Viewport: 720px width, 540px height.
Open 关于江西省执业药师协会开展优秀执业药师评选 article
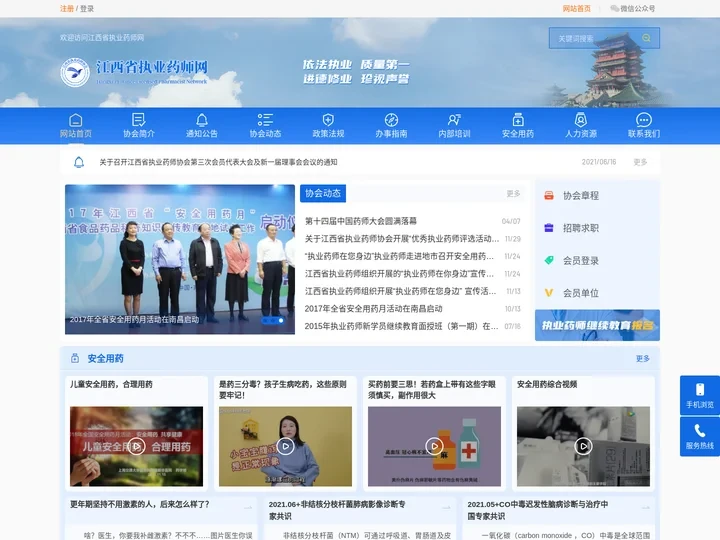[x=402, y=239]
